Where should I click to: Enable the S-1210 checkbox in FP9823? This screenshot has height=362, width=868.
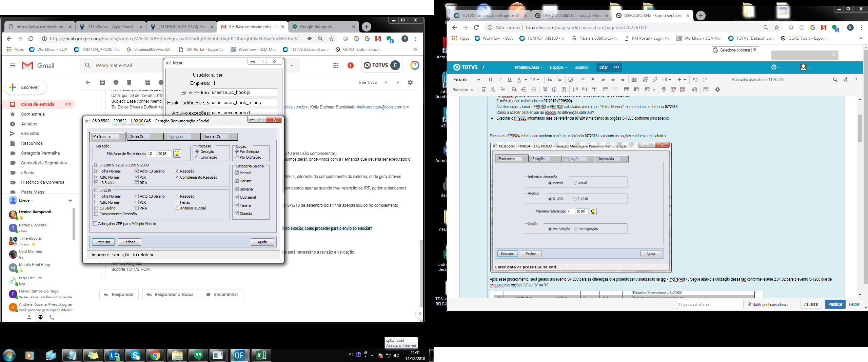pyautogui.click(x=96, y=190)
